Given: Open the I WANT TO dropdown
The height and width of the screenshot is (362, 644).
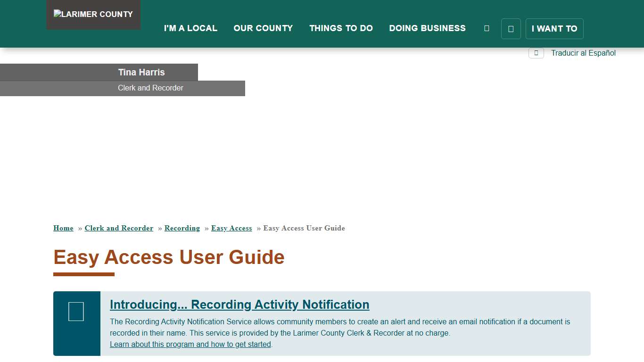Looking at the screenshot, I should pos(554,29).
